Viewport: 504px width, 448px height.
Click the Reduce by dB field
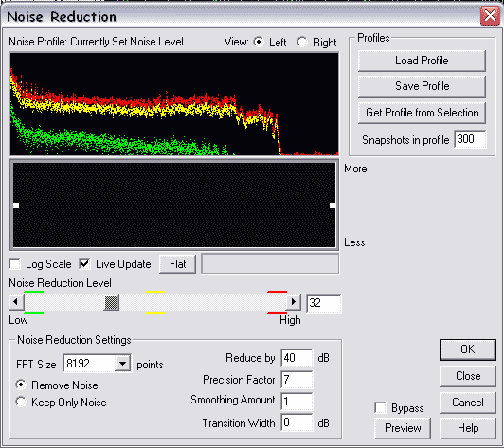click(297, 358)
